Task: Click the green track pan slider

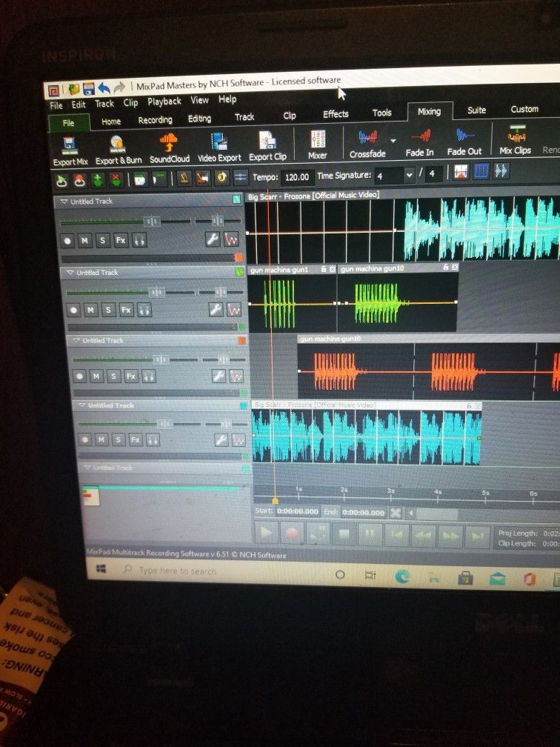Action: coord(221,291)
